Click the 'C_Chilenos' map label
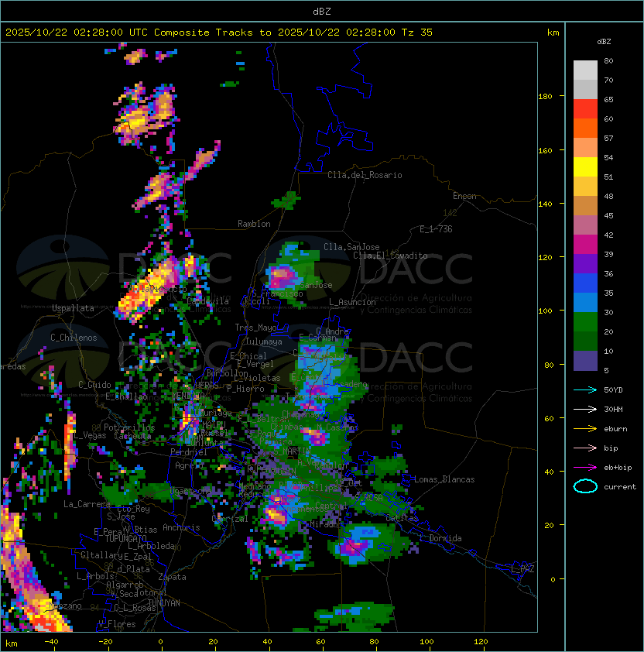This screenshot has width=644, height=652. (74, 338)
